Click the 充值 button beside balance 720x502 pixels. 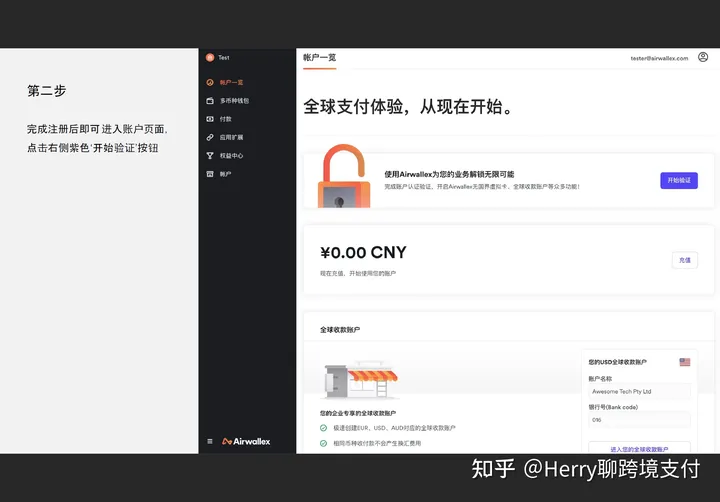pyautogui.click(x=685, y=260)
